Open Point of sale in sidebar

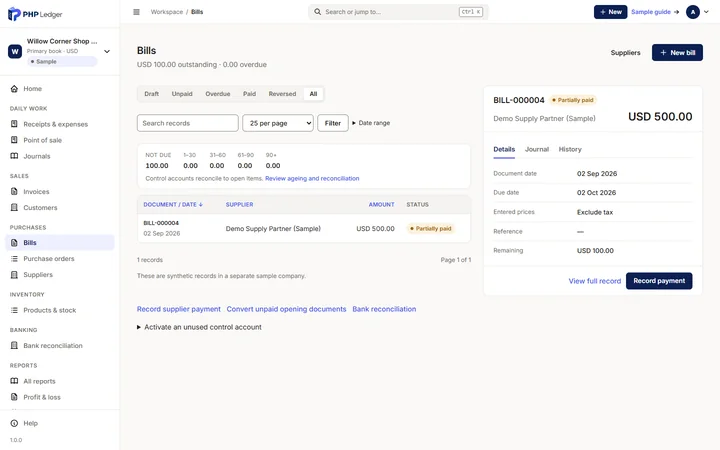click(x=60, y=140)
